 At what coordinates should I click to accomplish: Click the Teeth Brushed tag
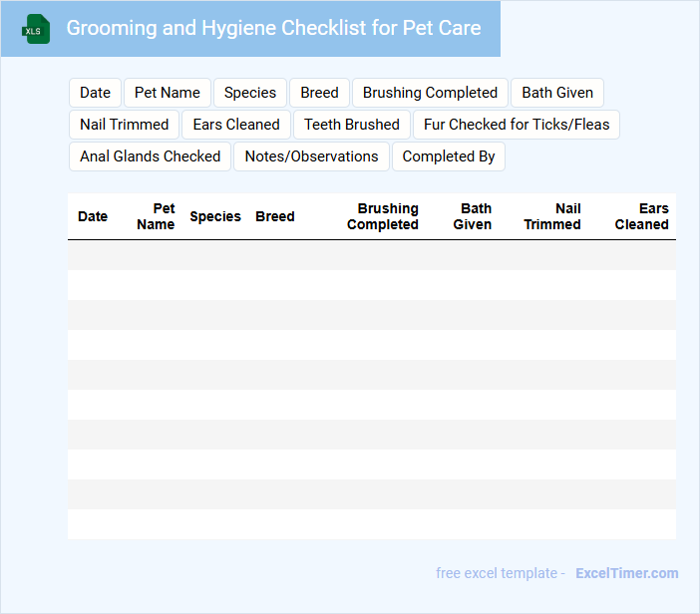[x=352, y=125]
